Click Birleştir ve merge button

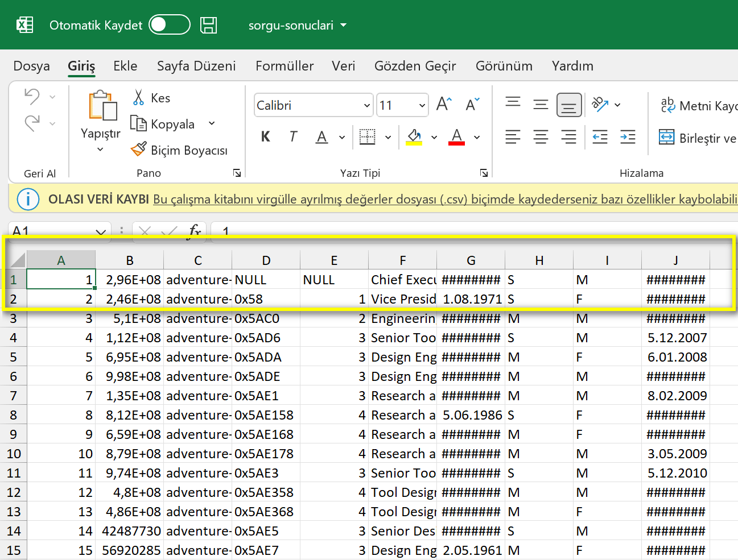click(698, 138)
